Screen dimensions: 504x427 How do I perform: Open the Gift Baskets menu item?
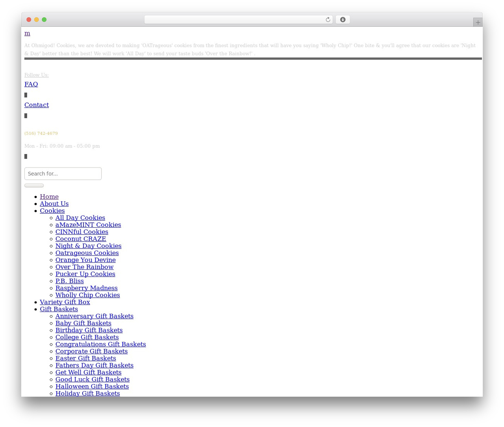tap(59, 309)
